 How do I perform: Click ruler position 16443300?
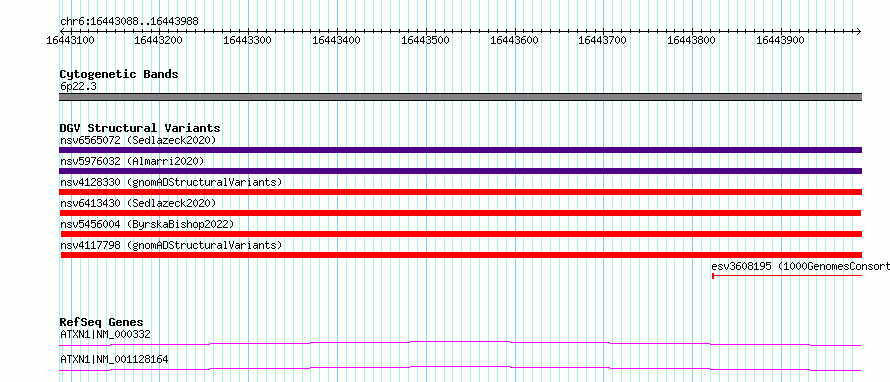tap(248, 40)
